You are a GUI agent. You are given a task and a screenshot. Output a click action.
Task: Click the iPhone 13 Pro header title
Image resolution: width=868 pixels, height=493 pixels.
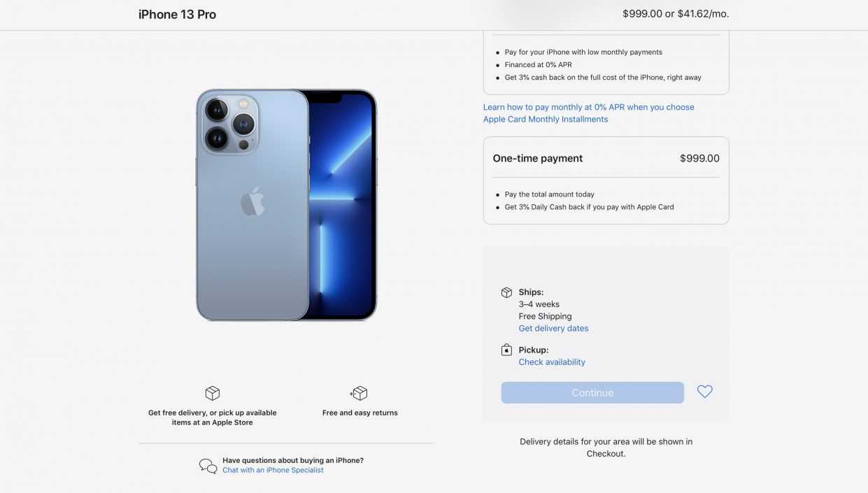(x=177, y=14)
